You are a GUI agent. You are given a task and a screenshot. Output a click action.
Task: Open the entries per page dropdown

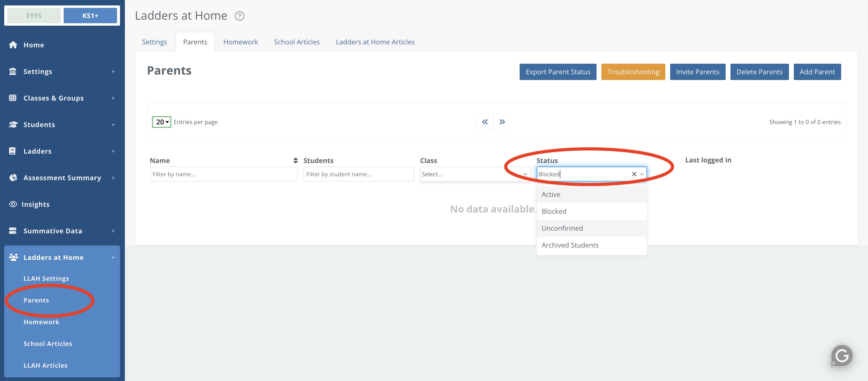point(161,122)
